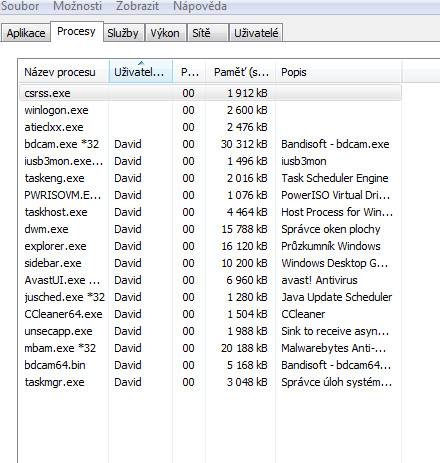
Task: Click the Windows Desktop G... description
Action: [335, 263]
